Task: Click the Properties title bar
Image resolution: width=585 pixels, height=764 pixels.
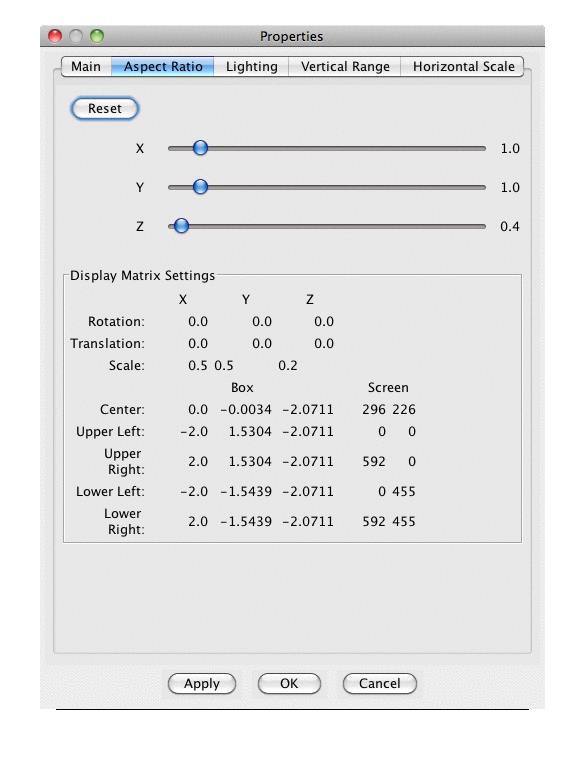Action: click(292, 36)
